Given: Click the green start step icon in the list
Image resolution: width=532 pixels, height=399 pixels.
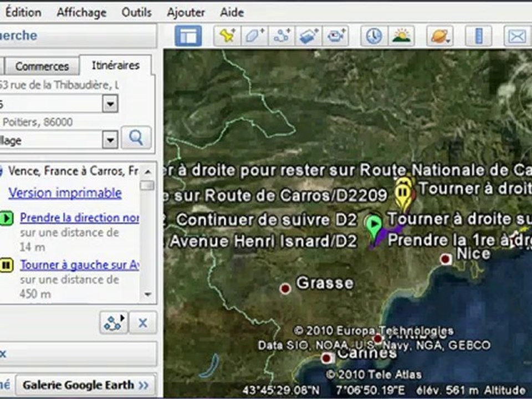Looking at the screenshot, I should click(x=6, y=218).
